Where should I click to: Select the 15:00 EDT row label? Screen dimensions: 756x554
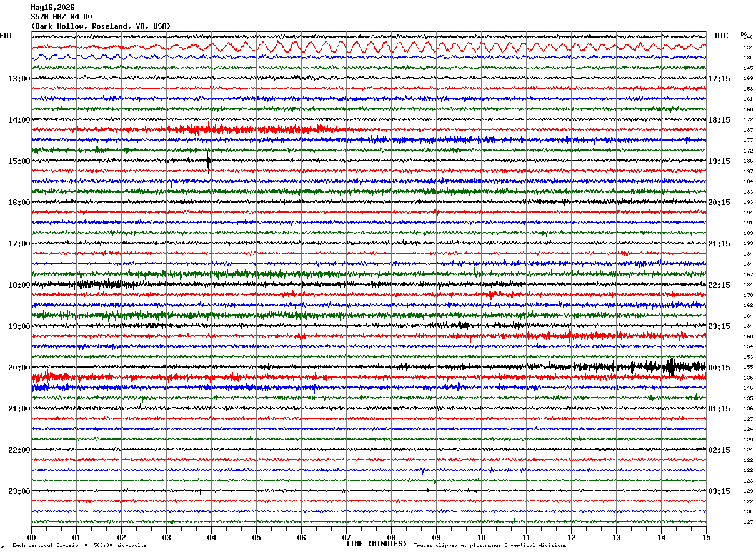[x=19, y=161]
